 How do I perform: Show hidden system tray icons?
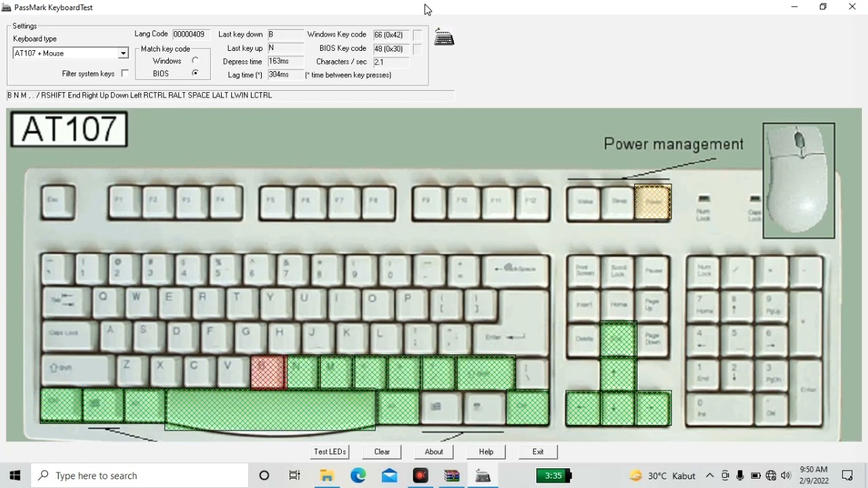click(x=710, y=476)
